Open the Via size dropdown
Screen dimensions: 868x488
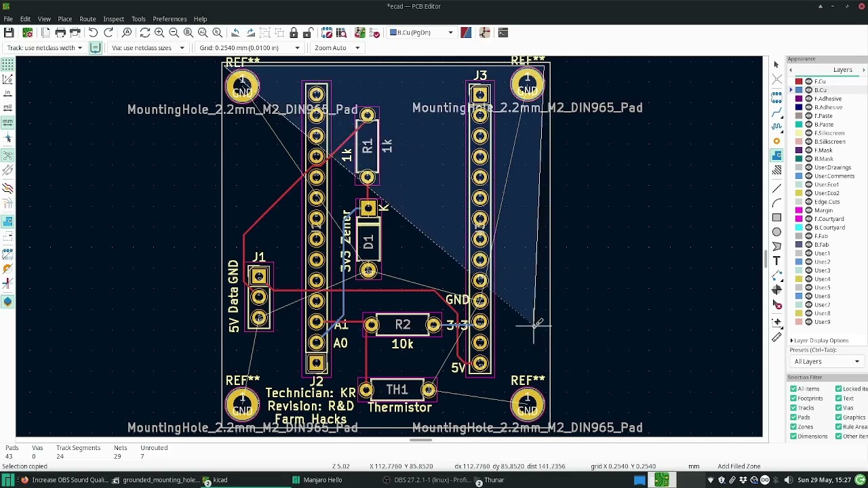pos(147,47)
